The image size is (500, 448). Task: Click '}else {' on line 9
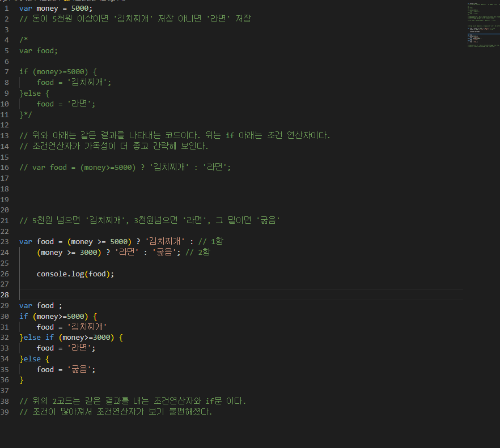pyautogui.click(x=35, y=93)
